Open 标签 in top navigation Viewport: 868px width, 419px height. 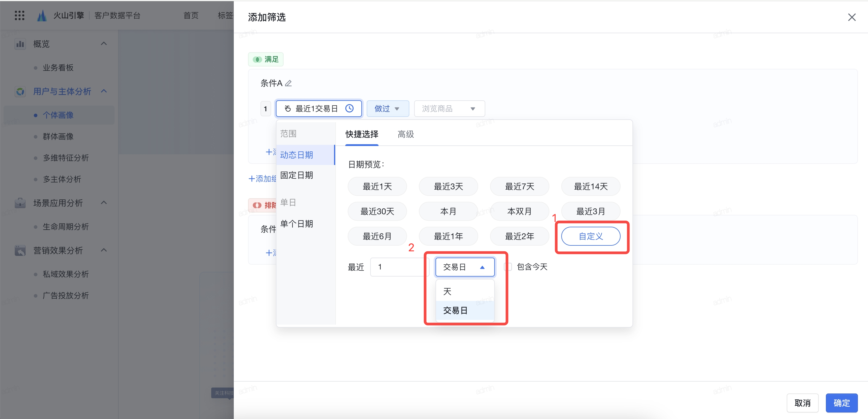pos(225,15)
